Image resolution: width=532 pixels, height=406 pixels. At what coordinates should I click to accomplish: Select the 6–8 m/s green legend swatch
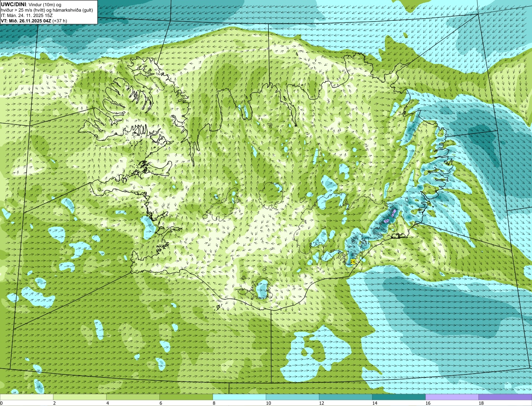[x=186, y=397]
